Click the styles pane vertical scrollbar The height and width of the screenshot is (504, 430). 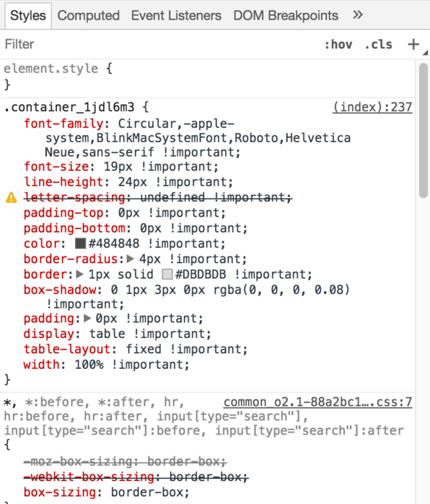click(x=424, y=130)
